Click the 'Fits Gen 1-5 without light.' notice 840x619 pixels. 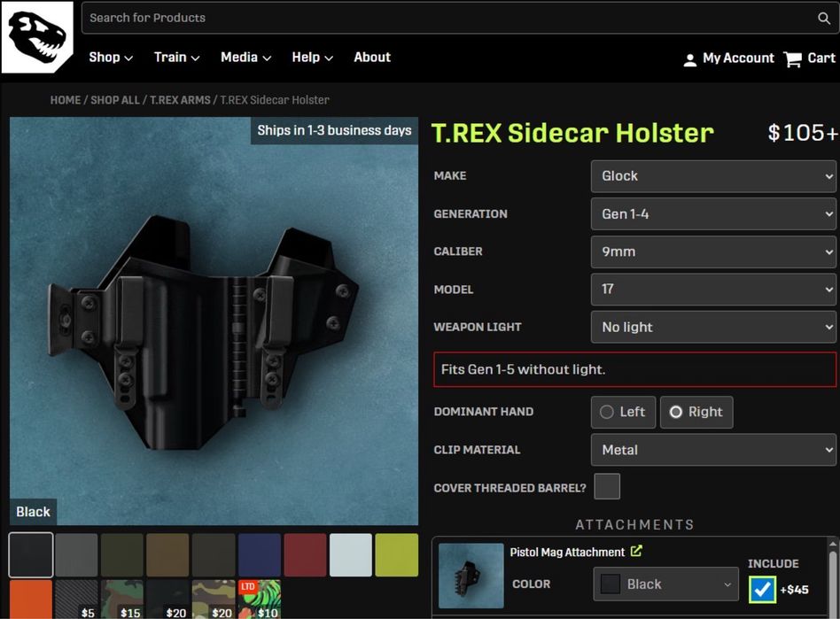634,369
